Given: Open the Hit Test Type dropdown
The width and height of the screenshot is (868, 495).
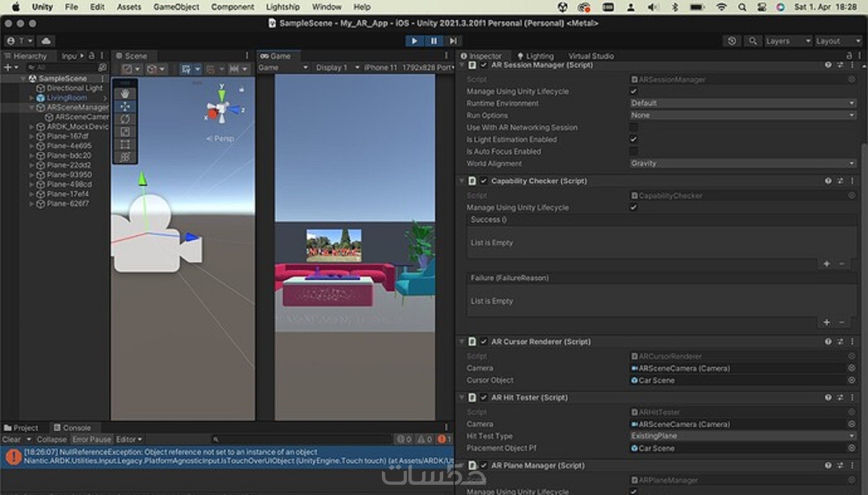Looking at the screenshot, I should (x=742, y=436).
